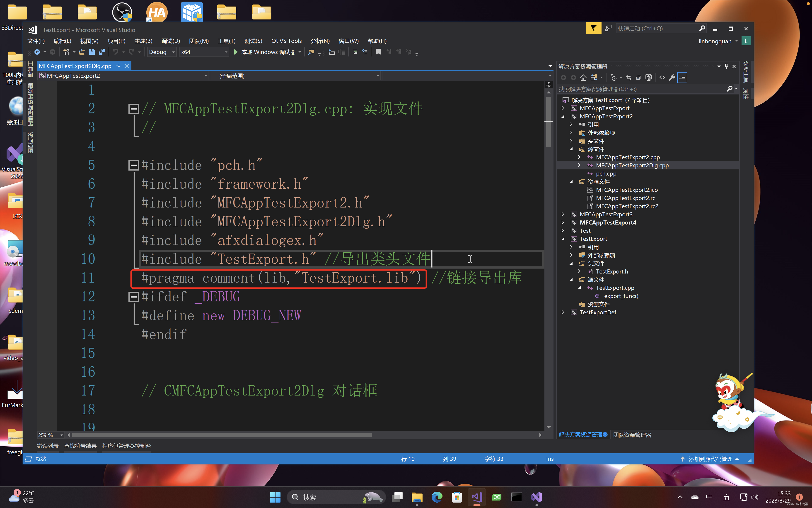Click the View Code icon in Solution Explorer

pos(662,78)
